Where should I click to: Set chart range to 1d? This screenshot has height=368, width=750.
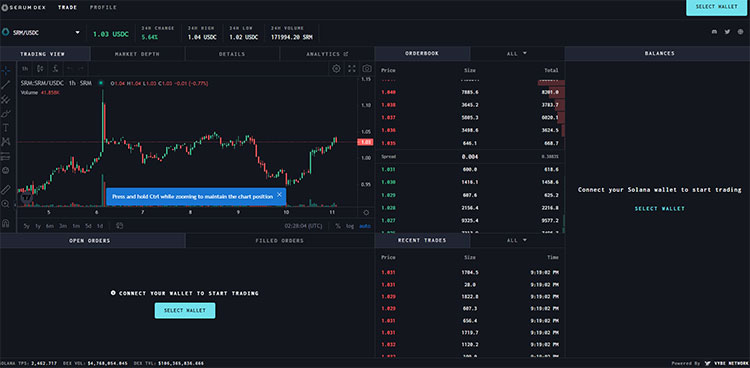point(100,226)
